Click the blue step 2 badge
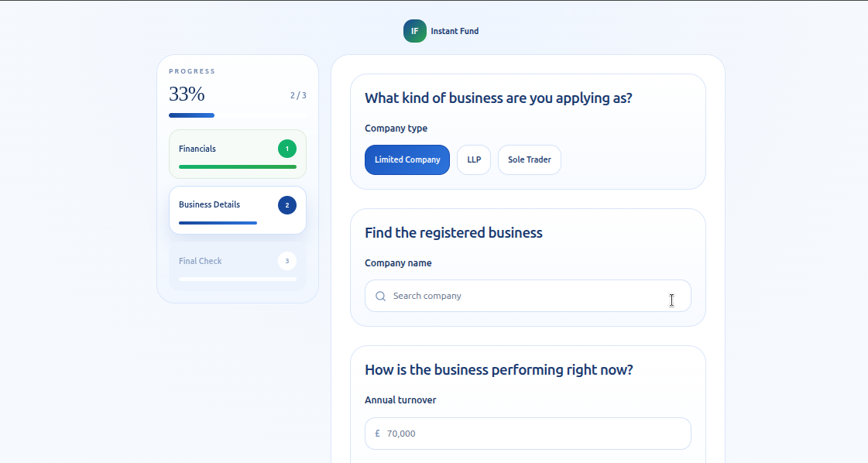 [286, 205]
